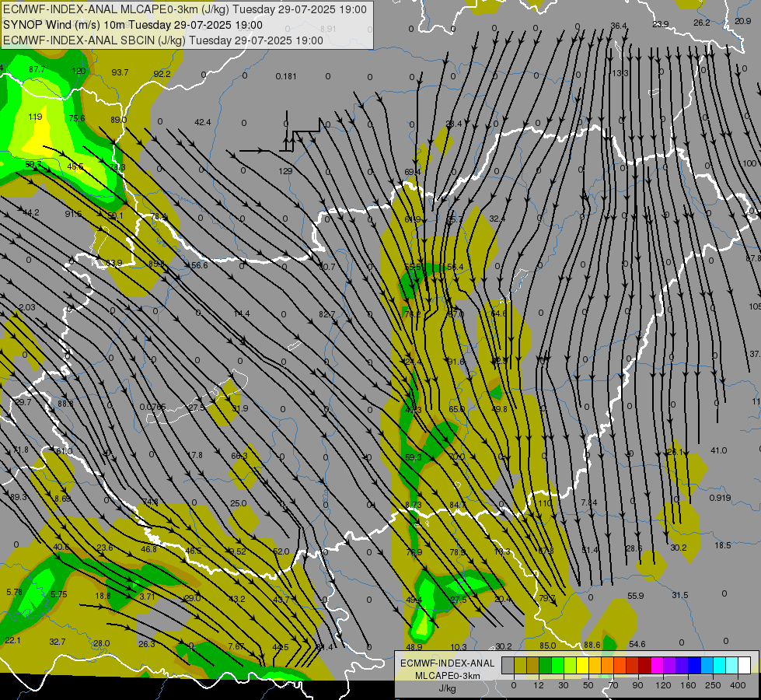Click the legend tick label 90

637,685
